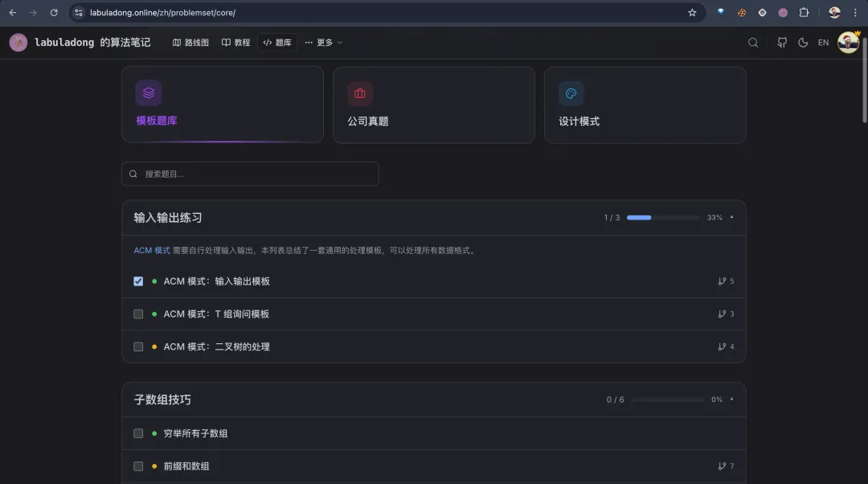This screenshot has height=484, width=868.
Task: Check the 穷举所有子数组 checkbox
Action: pyautogui.click(x=138, y=433)
